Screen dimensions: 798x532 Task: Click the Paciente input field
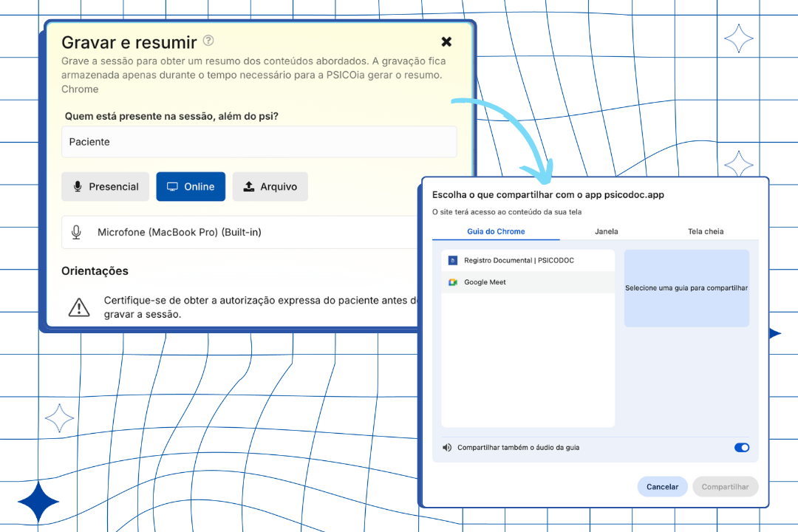pos(259,142)
